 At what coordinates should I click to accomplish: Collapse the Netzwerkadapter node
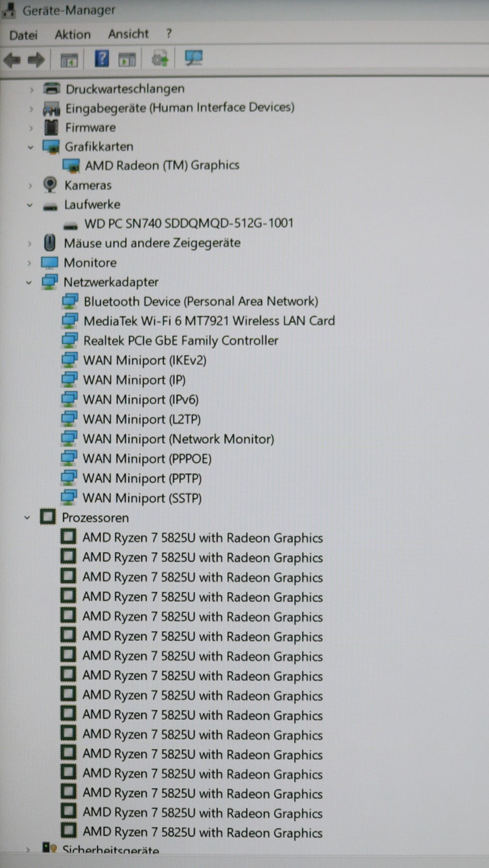point(29,283)
